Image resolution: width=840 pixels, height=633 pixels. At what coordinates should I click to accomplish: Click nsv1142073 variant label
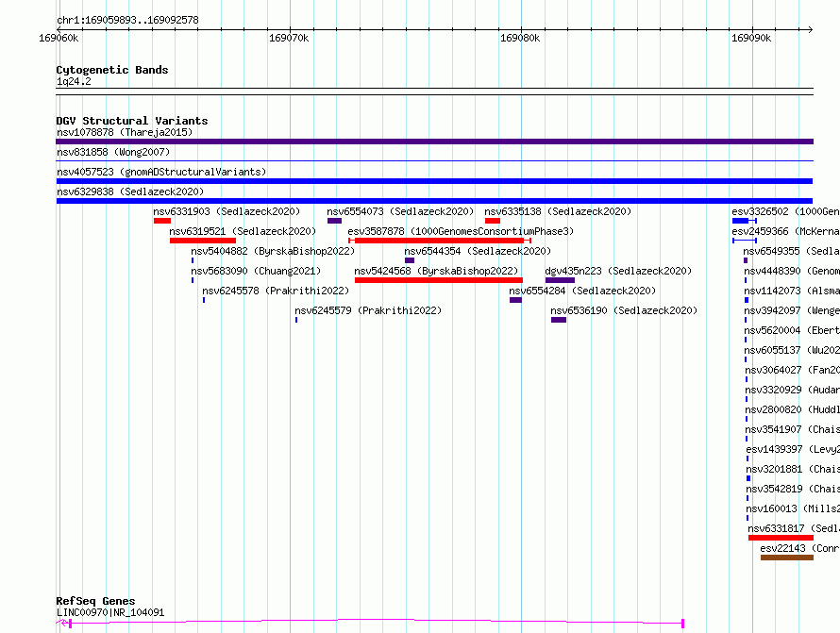click(792, 291)
